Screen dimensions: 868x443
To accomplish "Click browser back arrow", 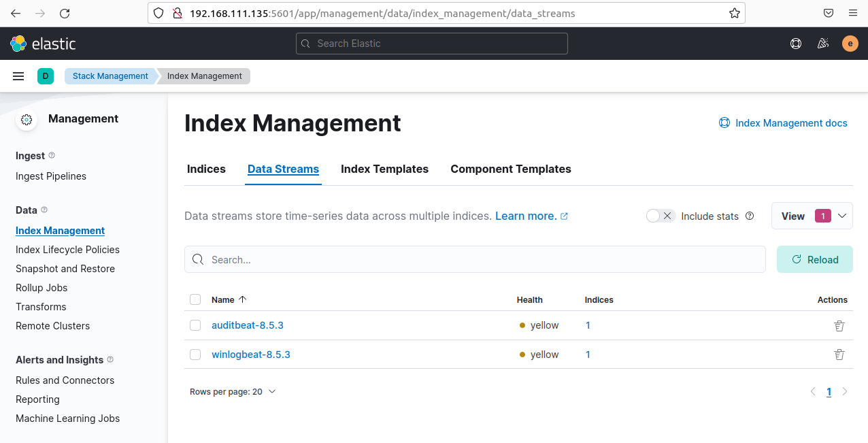I will click(16, 13).
